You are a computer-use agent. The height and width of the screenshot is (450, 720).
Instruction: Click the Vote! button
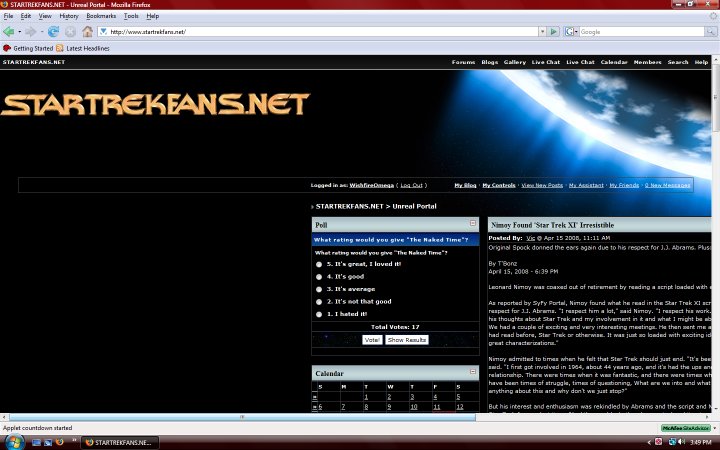point(372,340)
